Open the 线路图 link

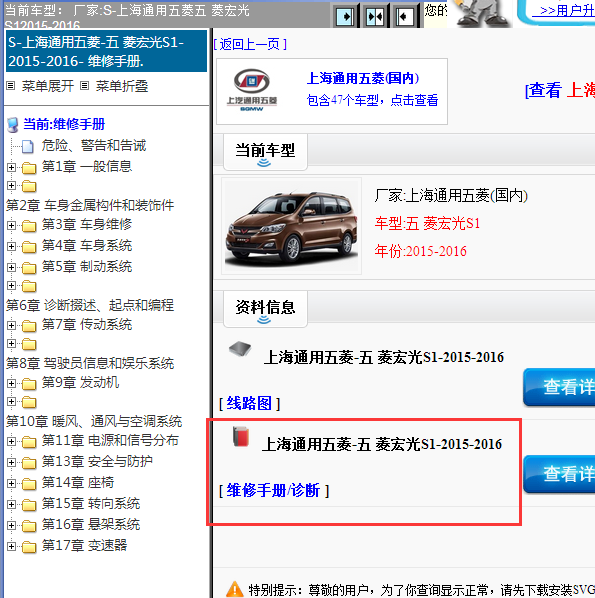click(x=249, y=403)
